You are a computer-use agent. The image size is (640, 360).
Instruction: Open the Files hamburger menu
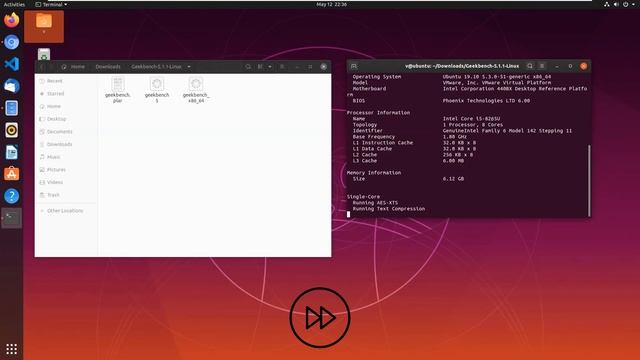[x=282, y=67]
